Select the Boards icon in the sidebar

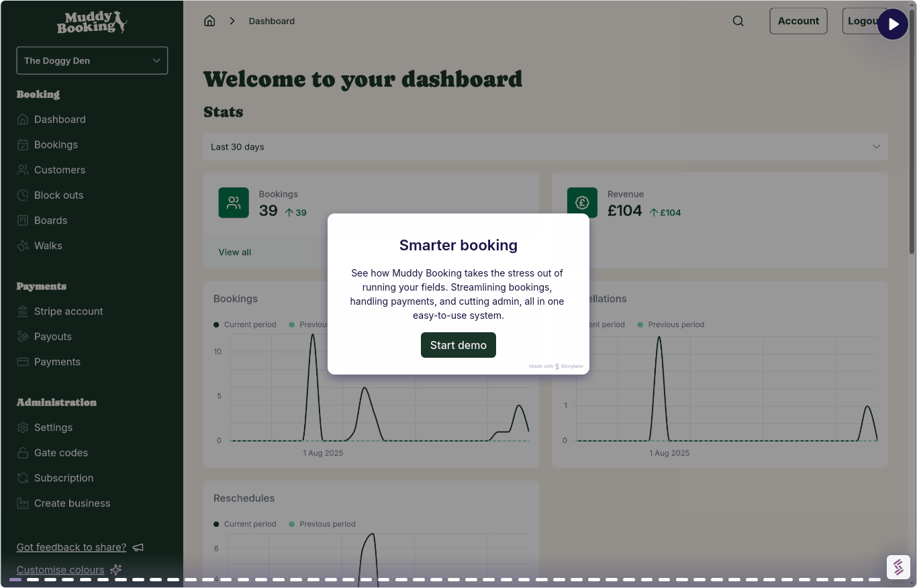[x=23, y=220]
